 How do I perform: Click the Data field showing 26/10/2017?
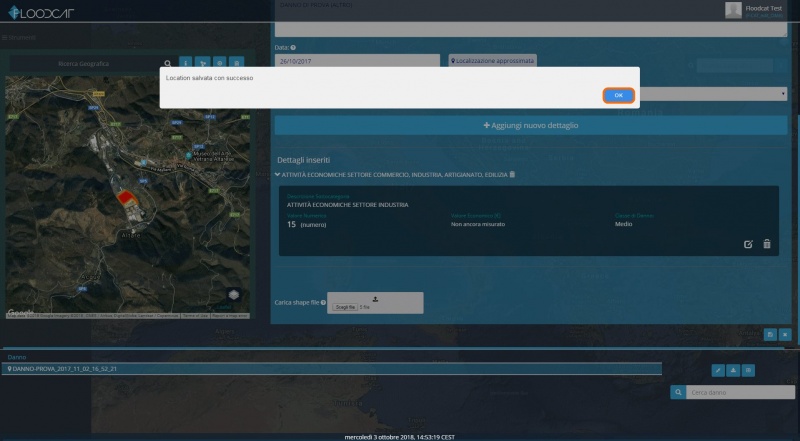(357, 61)
